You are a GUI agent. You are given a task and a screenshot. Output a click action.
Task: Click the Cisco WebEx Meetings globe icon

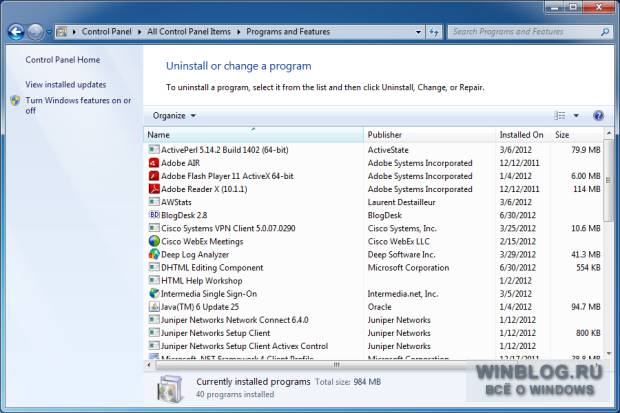click(x=154, y=241)
